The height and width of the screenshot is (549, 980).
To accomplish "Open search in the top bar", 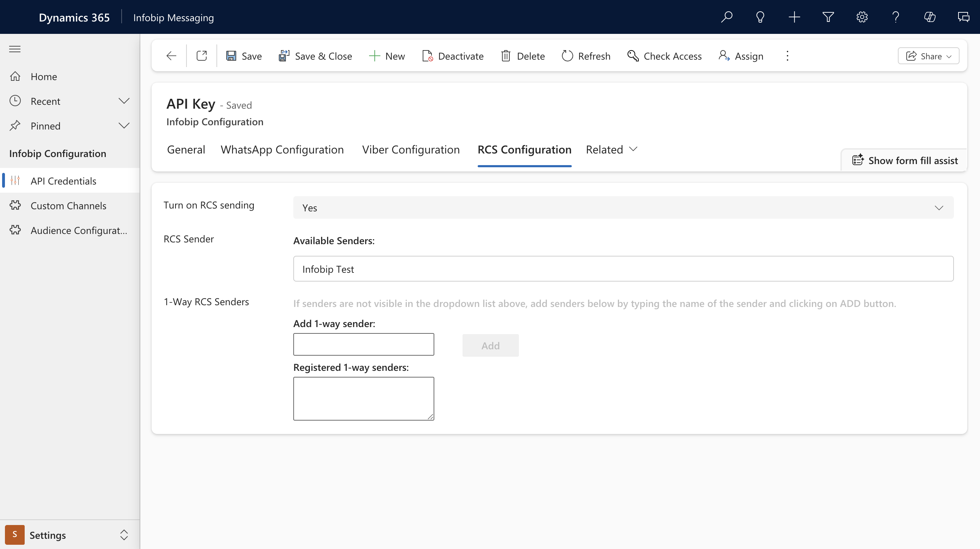I will pyautogui.click(x=726, y=17).
